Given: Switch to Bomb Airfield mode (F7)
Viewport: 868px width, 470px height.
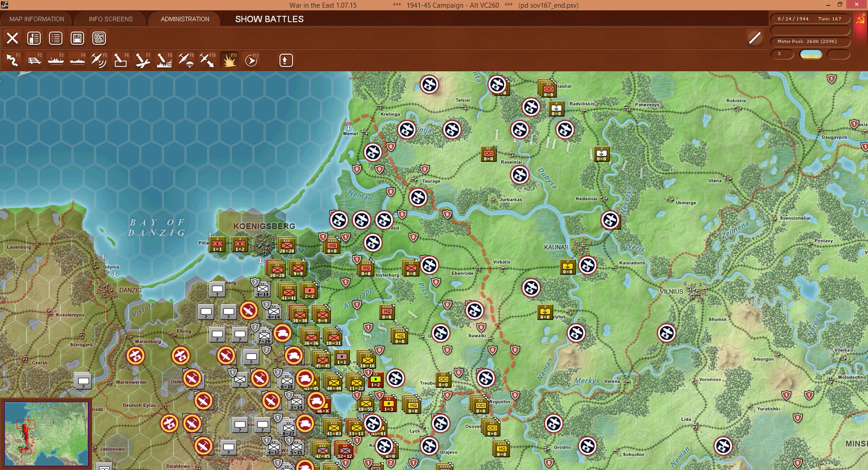Looking at the screenshot, I should pyautogui.click(x=142, y=60).
